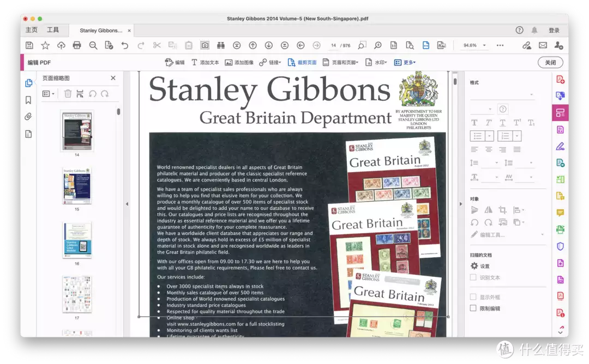Go to previous view with left-arrow circle icon
The height and width of the screenshot is (364, 589).
coord(300,45)
